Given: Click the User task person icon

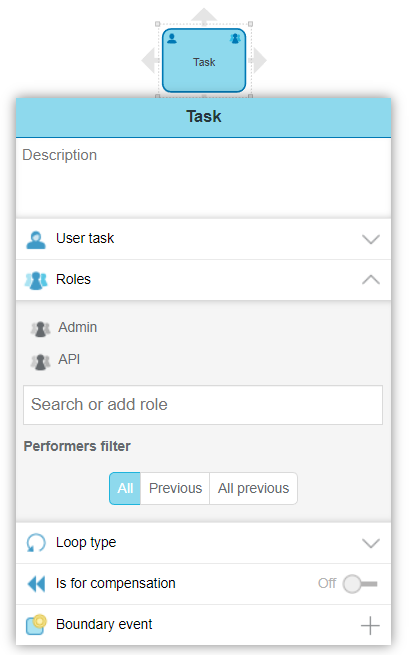Looking at the screenshot, I should pyautogui.click(x=36, y=240).
